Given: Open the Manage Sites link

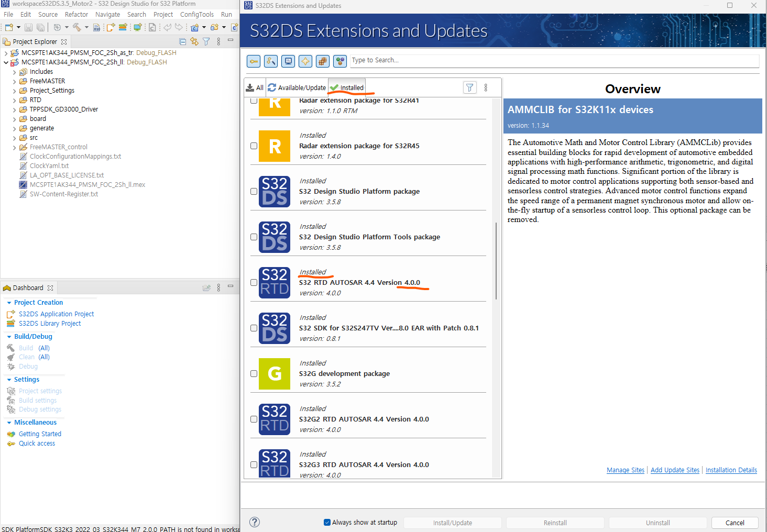Looking at the screenshot, I should coord(626,470).
